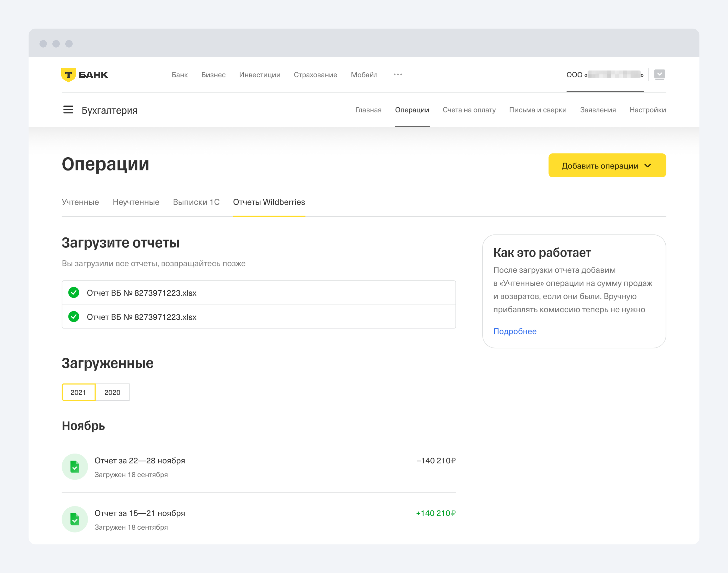Click green checkmark of first uploaded xlsx file
This screenshot has width=728, height=573.
[x=74, y=293]
